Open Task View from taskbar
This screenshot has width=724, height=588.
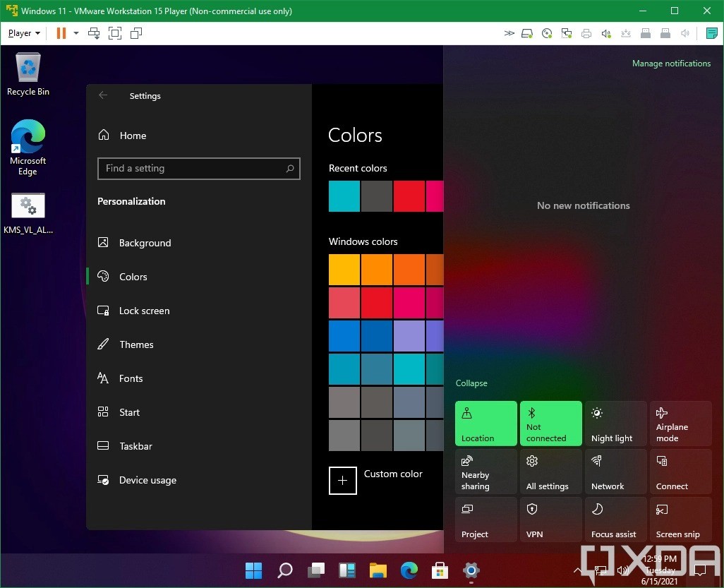(316, 570)
